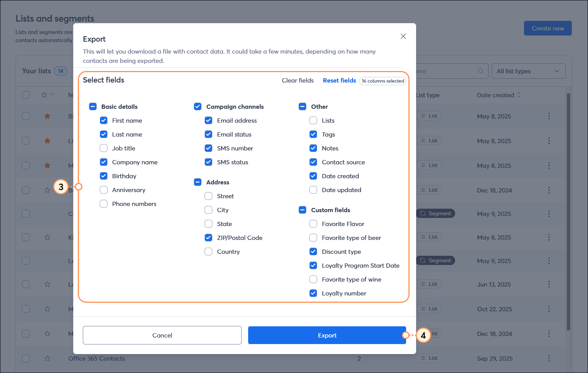Click the Clear fields option
The height and width of the screenshot is (373, 588).
297,80
